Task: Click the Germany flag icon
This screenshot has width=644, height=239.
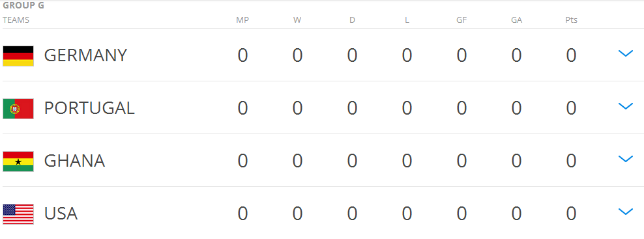Action: click(x=18, y=56)
